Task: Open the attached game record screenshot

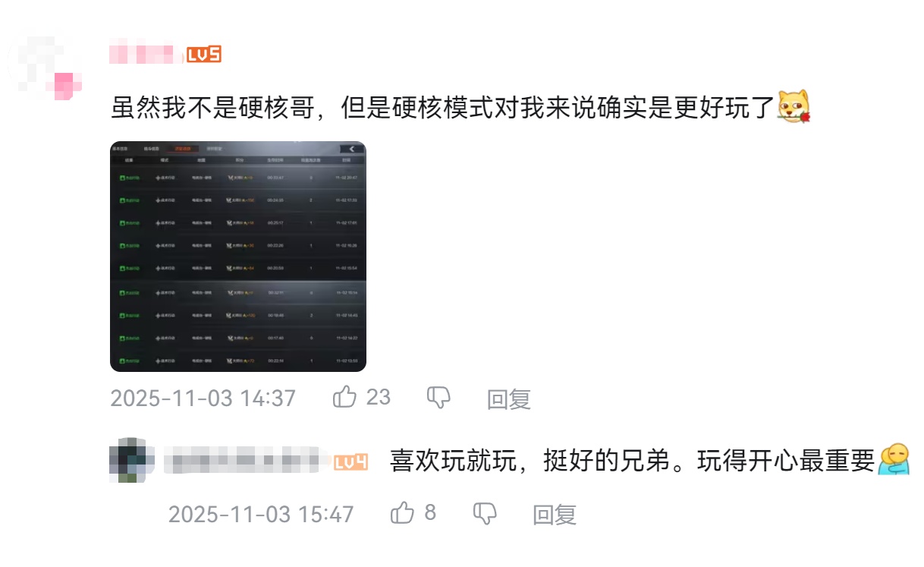Action: [238, 257]
